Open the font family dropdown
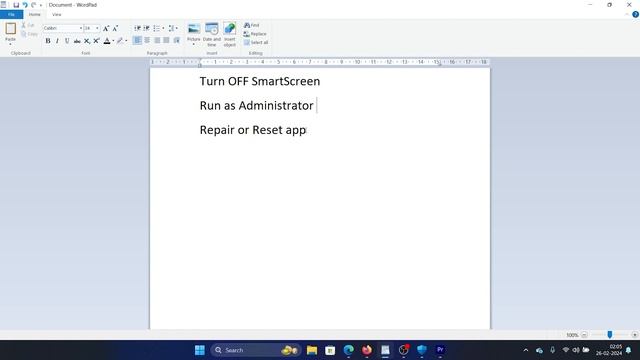Image resolution: width=640 pixels, height=360 pixels. pos(80,28)
